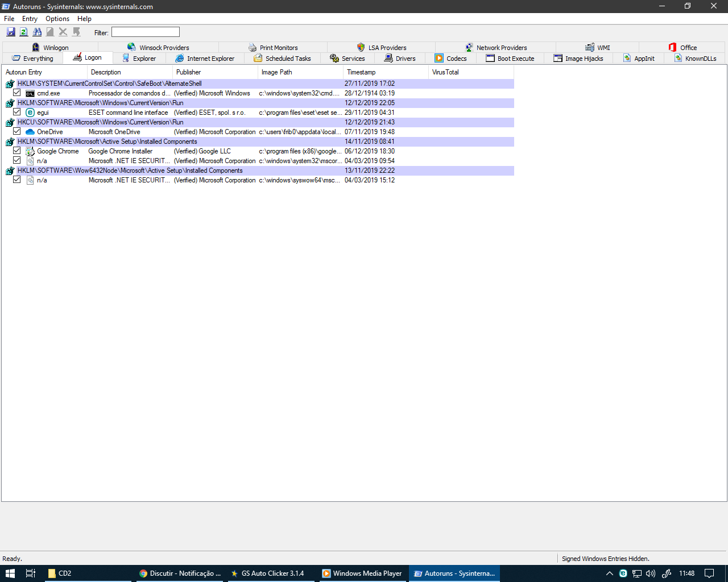This screenshot has height=582, width=728.
Task: Click the "Signed Windows Entries Hidden." status text
Action: pos(606,559)
